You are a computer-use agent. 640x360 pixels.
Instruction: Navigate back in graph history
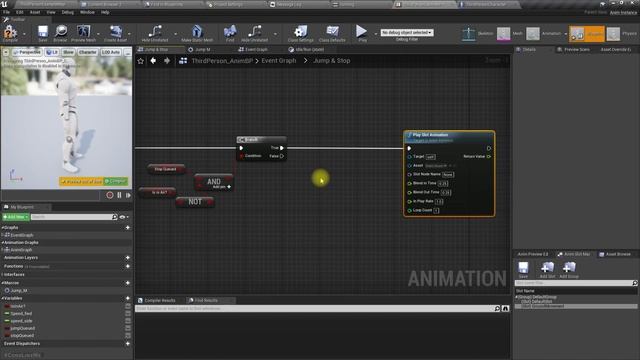(153, 60)
